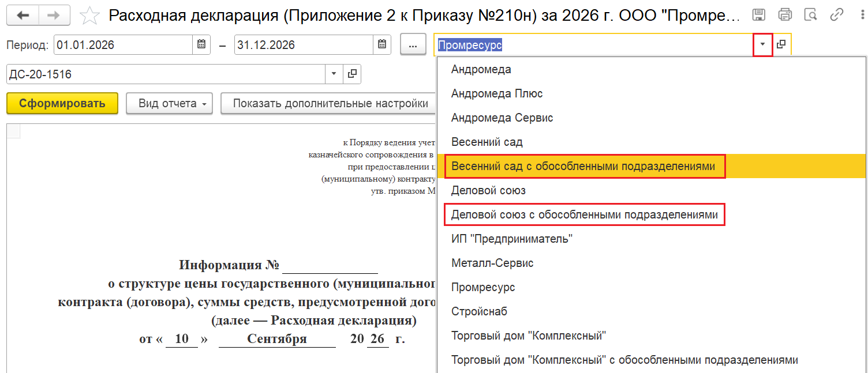The image size is (868, 373).
Task: Click the period selection ellipsis button
Action: coord(413,44)
